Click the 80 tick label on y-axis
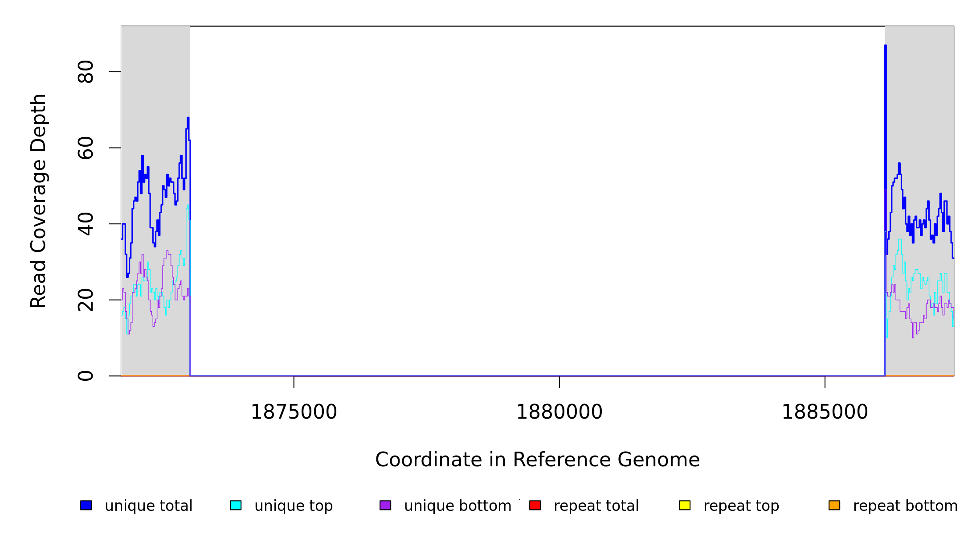The image size is (980, 535). pyautogui.click(x=86, y=72)
